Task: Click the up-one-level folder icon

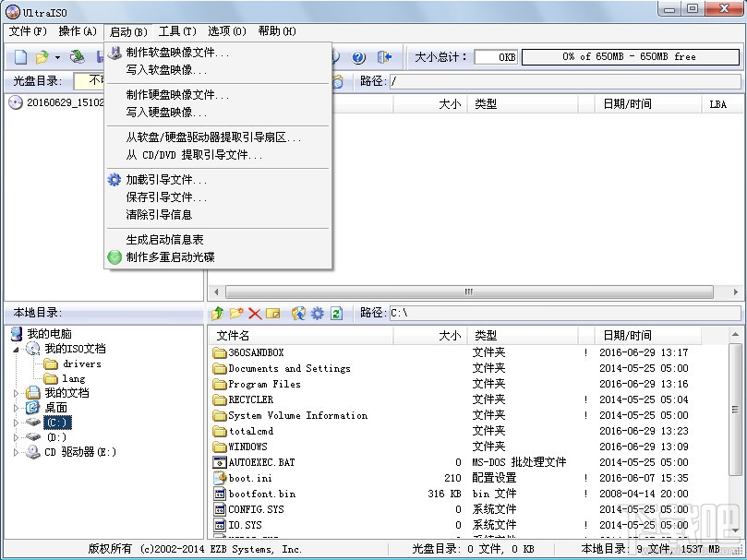Action: [x=218, y=311]
